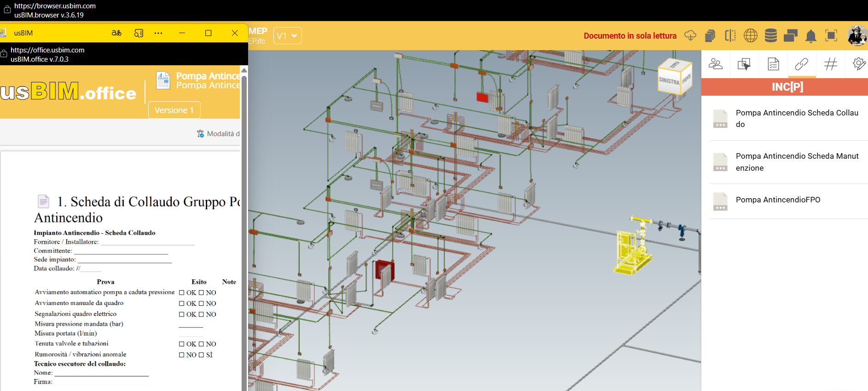
Task: Click 'Impianto Antincendio - Scheda Collaudo' text
Action: (94, 233)
